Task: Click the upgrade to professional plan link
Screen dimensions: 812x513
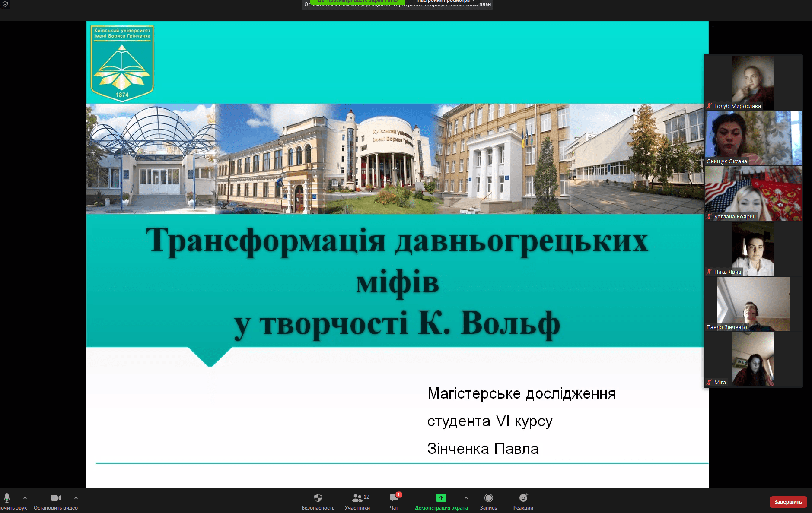Action: [445, 5]
